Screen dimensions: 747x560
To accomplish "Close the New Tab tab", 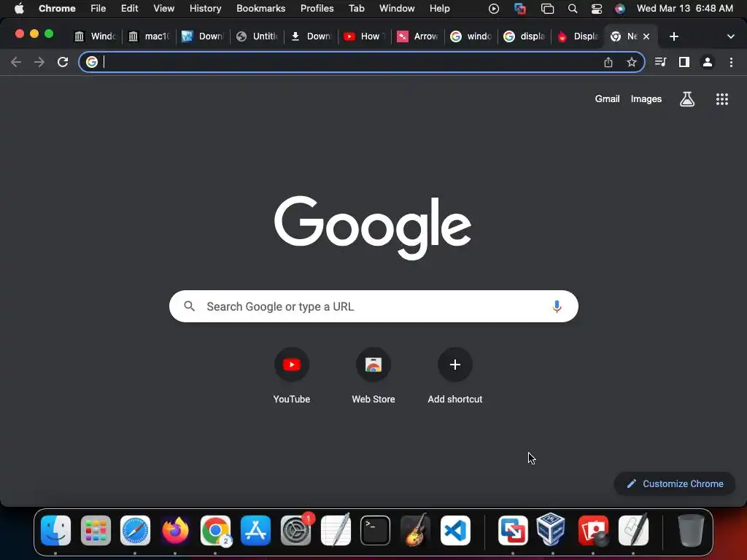I will 646,36.
